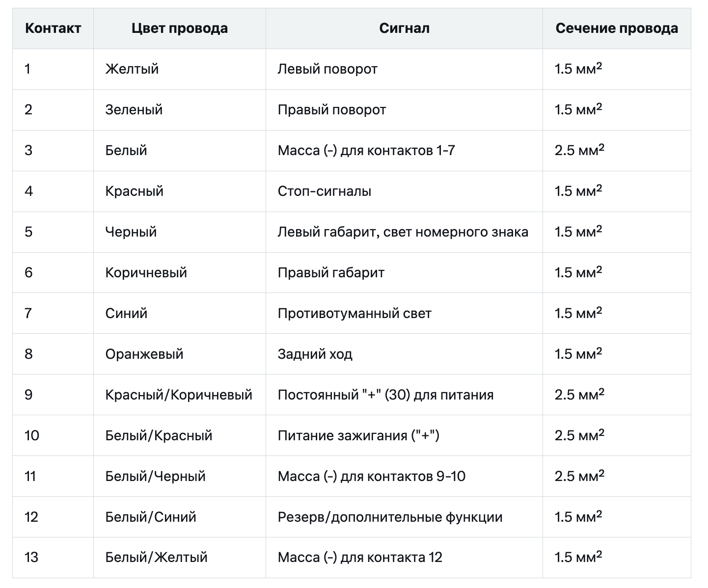Select the "Белый/Черный" wire color cell
This screenshot has width=708, height=588.
pos(180,476)
